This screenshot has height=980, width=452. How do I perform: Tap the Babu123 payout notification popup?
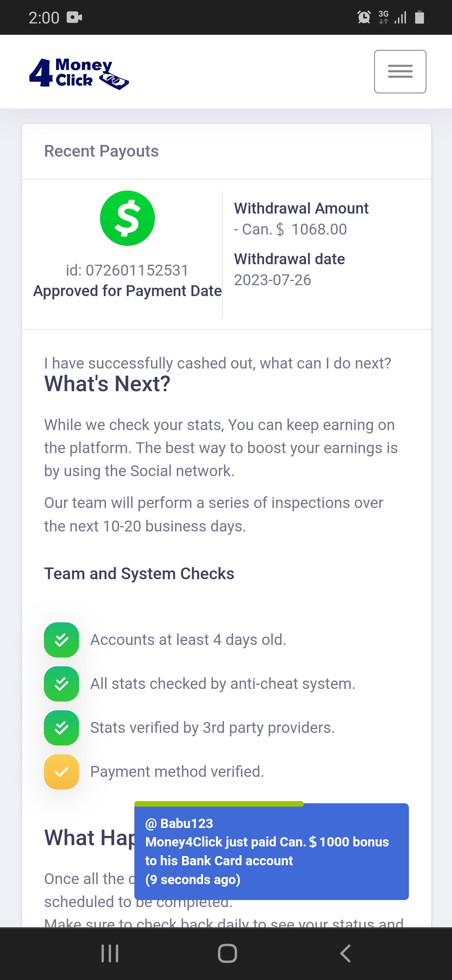tap(271, 851)
